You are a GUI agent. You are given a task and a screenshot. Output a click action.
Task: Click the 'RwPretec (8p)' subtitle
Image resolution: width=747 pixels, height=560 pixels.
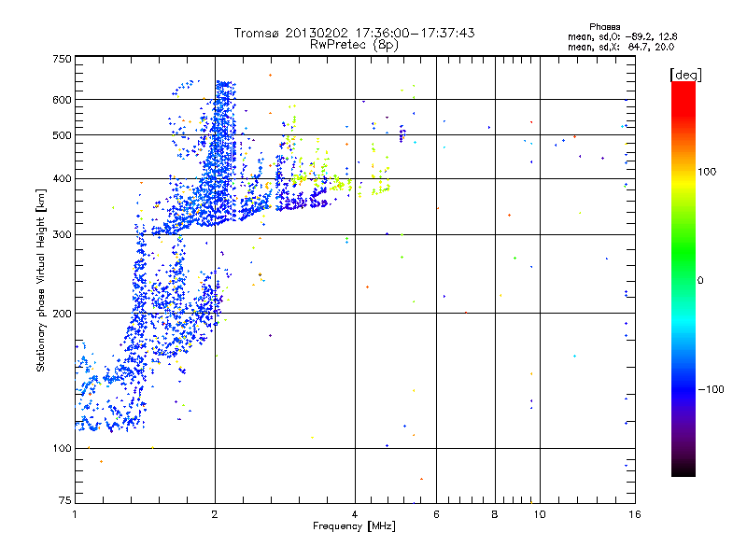tap(354, 45)
